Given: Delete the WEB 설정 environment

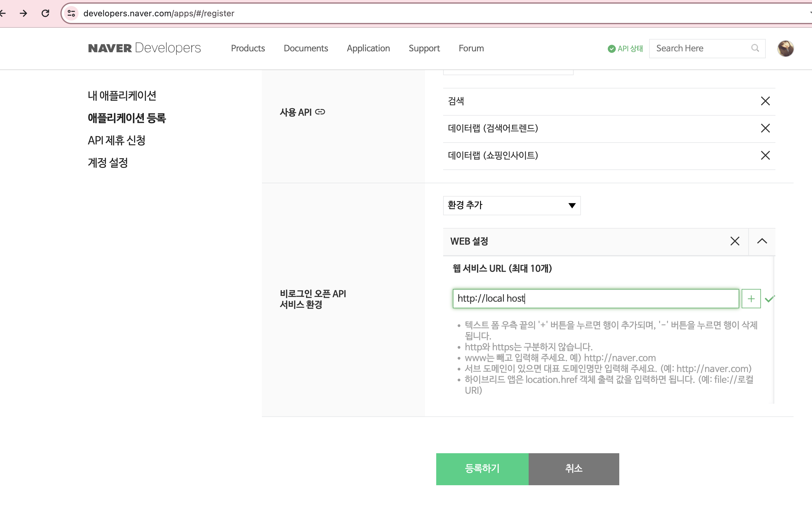Looking at the screenshot, I should point(735,241).
